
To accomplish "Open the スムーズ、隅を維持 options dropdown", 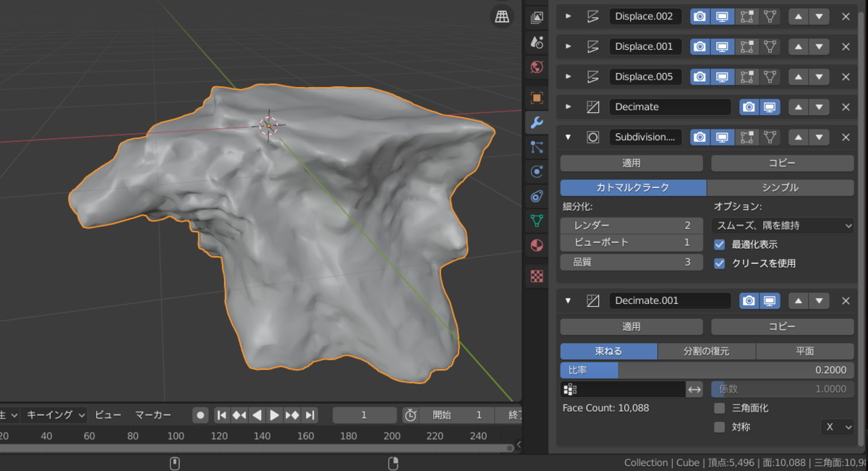I will (x=783, y=226).
